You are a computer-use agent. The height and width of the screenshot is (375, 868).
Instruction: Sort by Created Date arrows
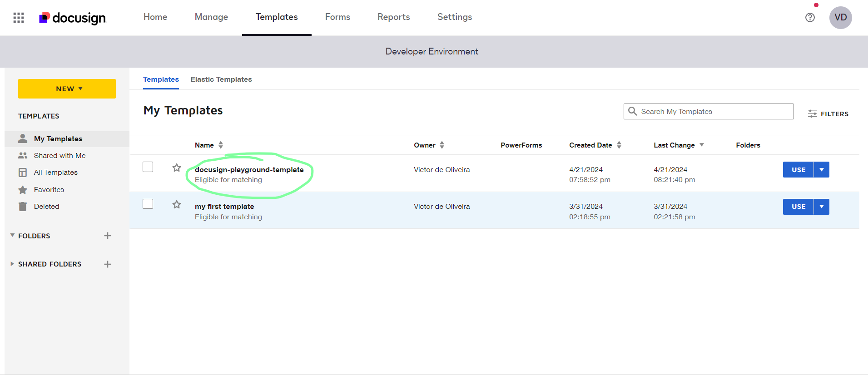pyautogui.click(x=619, y=145)
